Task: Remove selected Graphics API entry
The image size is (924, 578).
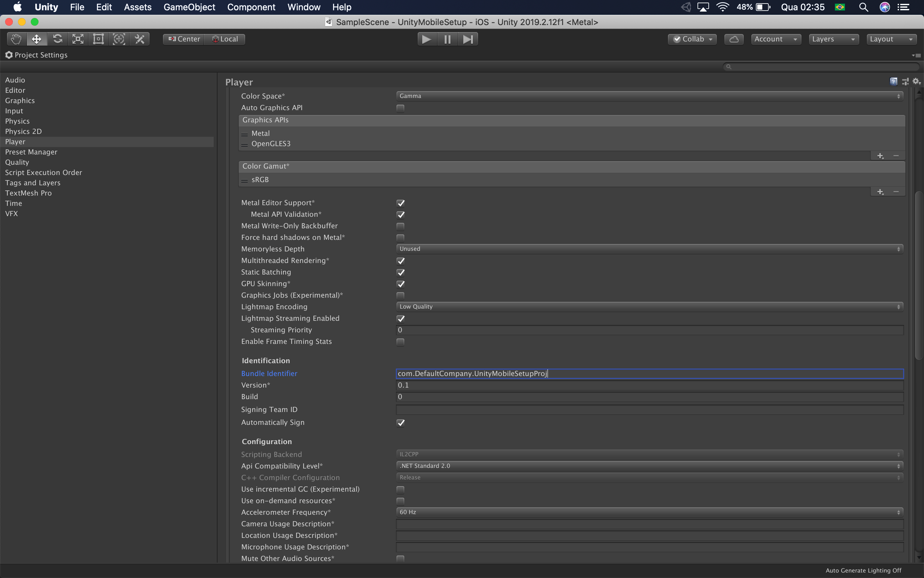Action: (896, 156)
